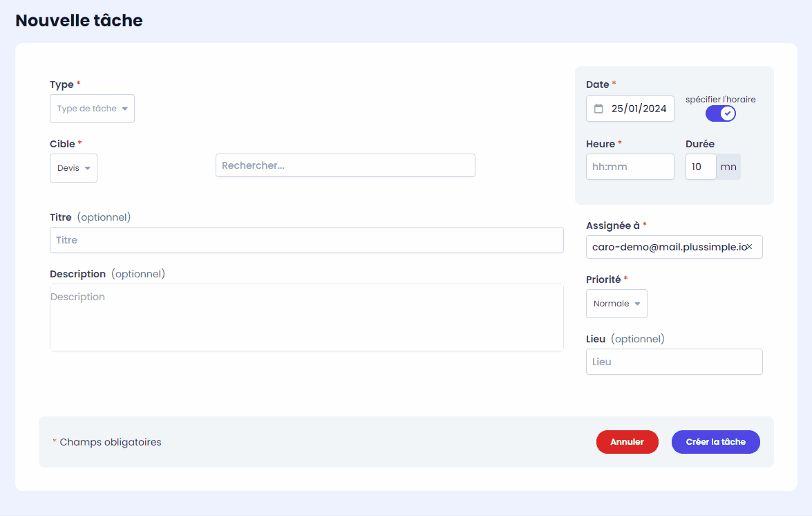Image resolution: width=812 pixels, height=516 pixels.
Task: Open the Type de tâche dropdown
Action: (x=92, y=109)
